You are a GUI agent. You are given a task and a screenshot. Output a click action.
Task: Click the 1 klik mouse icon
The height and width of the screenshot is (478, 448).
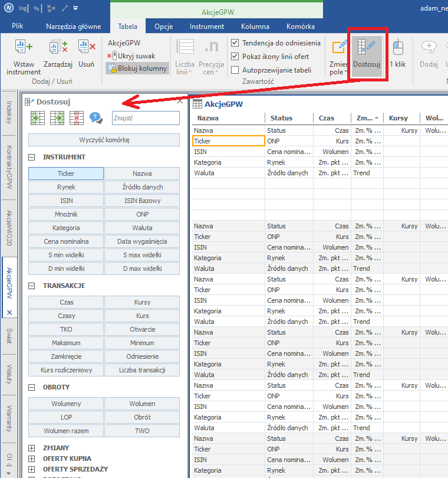[398, 47]
